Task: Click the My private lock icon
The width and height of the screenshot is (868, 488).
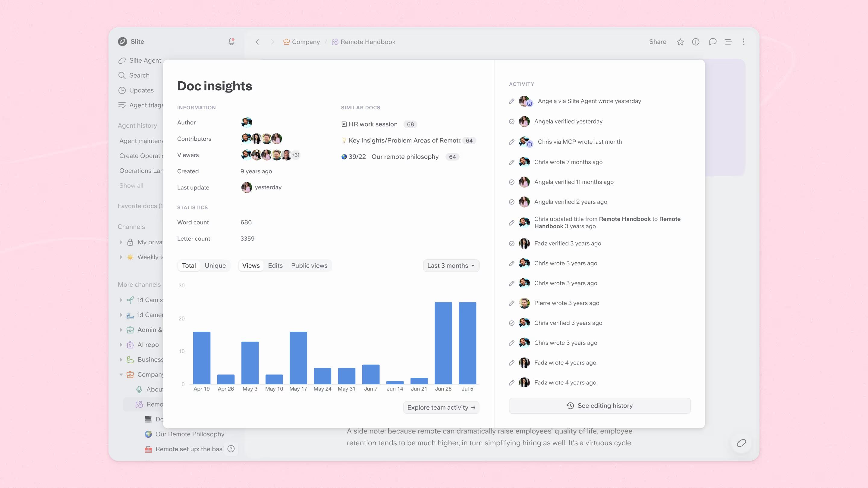Action: tap(130, 242)
